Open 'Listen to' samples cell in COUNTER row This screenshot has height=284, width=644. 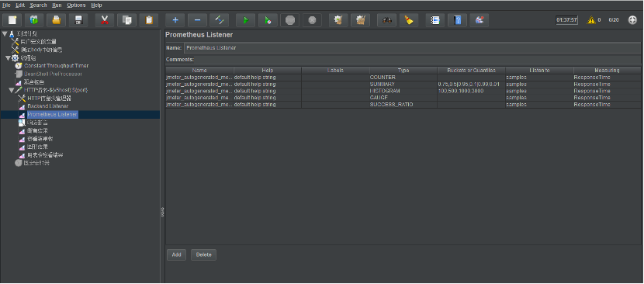(539, 78)
